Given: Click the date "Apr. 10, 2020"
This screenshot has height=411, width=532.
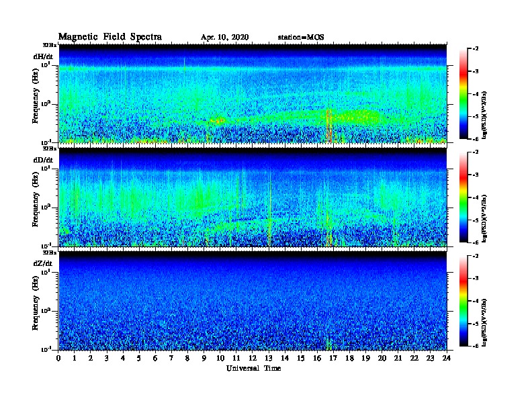Looking at the screenshot, I should [224, 38].
